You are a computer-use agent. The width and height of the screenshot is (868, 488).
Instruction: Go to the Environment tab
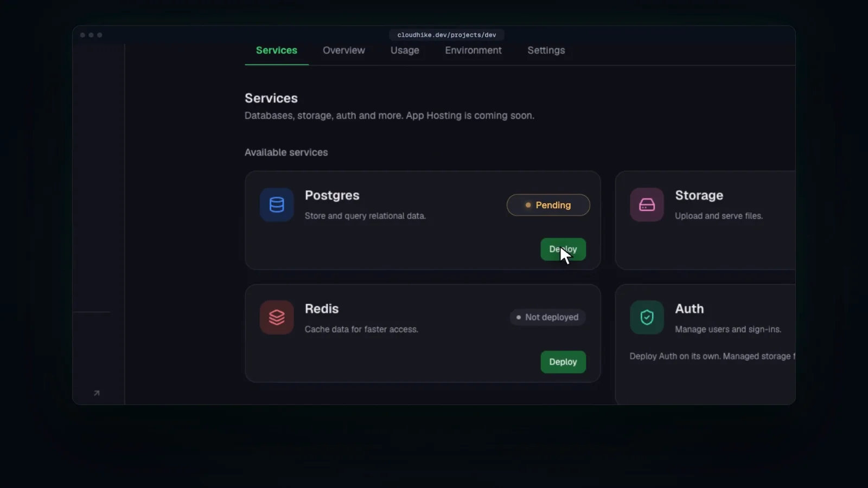click(x=473, y=50)
